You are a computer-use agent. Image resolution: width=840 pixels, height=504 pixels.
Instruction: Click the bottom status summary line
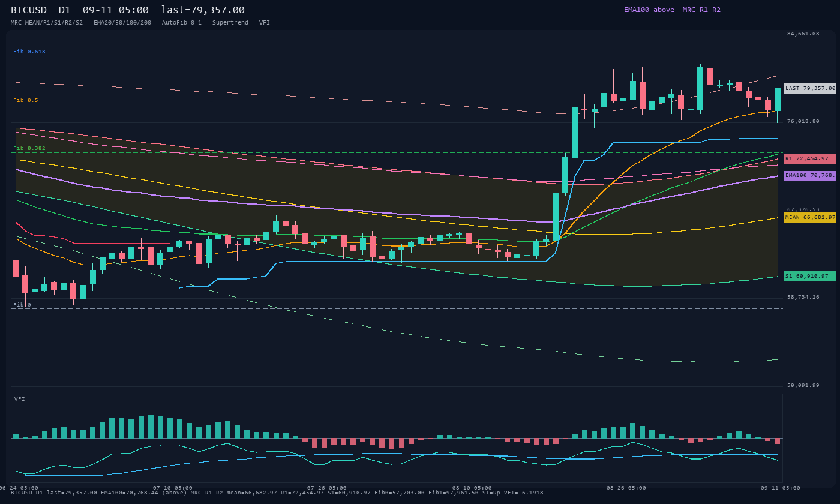(277, 493)
